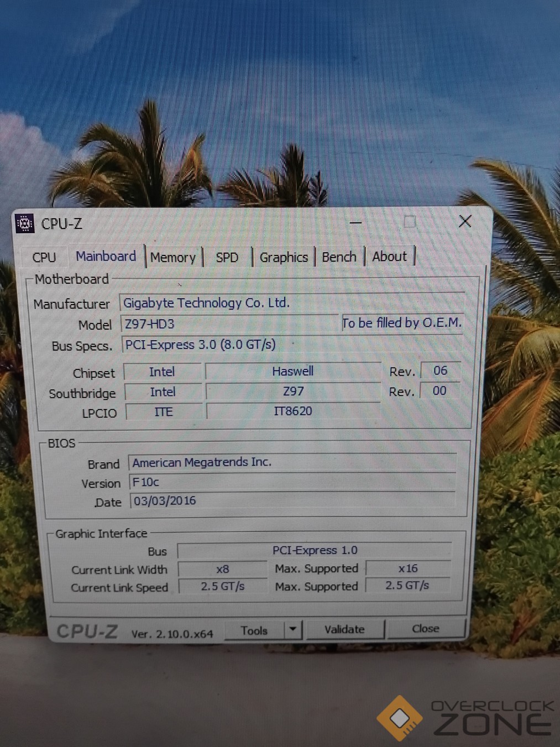Click the version text Ver. 2.10.0.x64
The height and width of the screenshot is (747, 560).
[172, 634]
